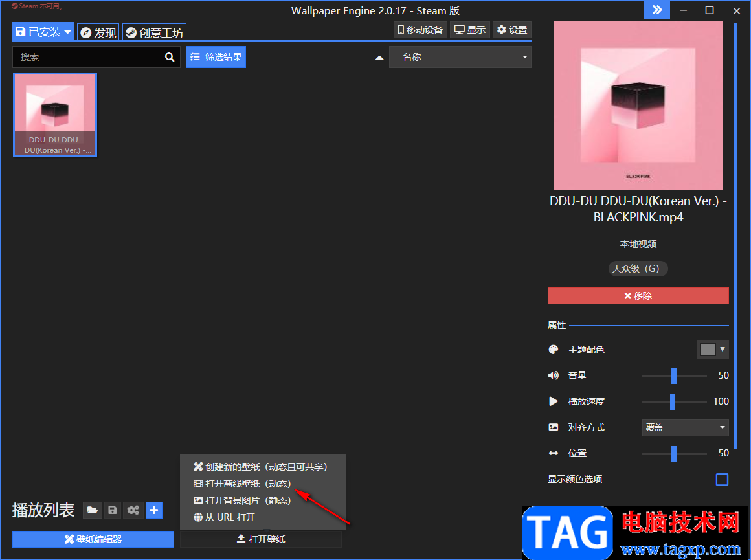Expand the 名称 sort-by dropdown
This screenshot has height=560, width=751.
coord(460,57)
